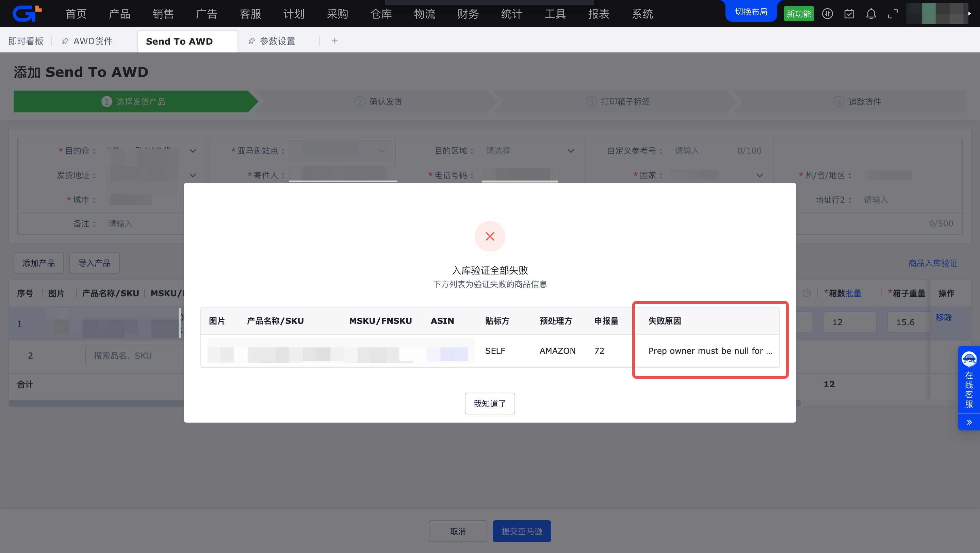
Task: Open the calendar check icon in top bar
Action: (849, 14)
